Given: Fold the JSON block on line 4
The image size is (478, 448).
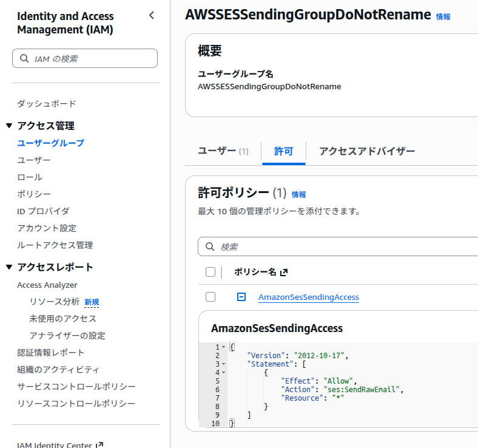Looking at the screenshot, I should coord(224,373).
